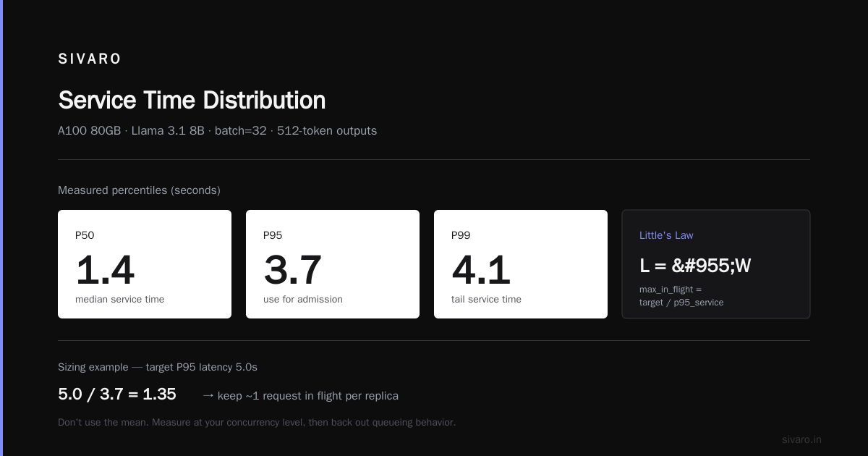Image resolution: width=868 pixels, height=456 pixels.
Task: Click the 4.1 value in P99 card
Action: [x=481, y=270]
